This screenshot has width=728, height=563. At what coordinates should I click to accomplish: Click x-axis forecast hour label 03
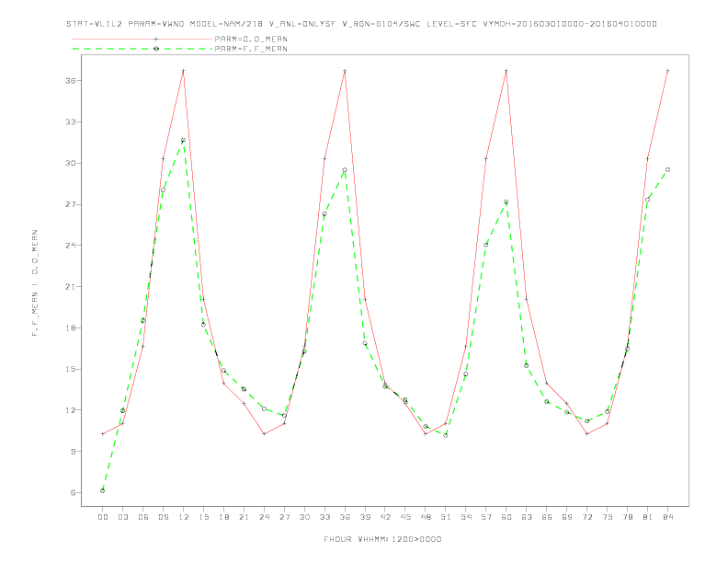click(x=122, y=517)
